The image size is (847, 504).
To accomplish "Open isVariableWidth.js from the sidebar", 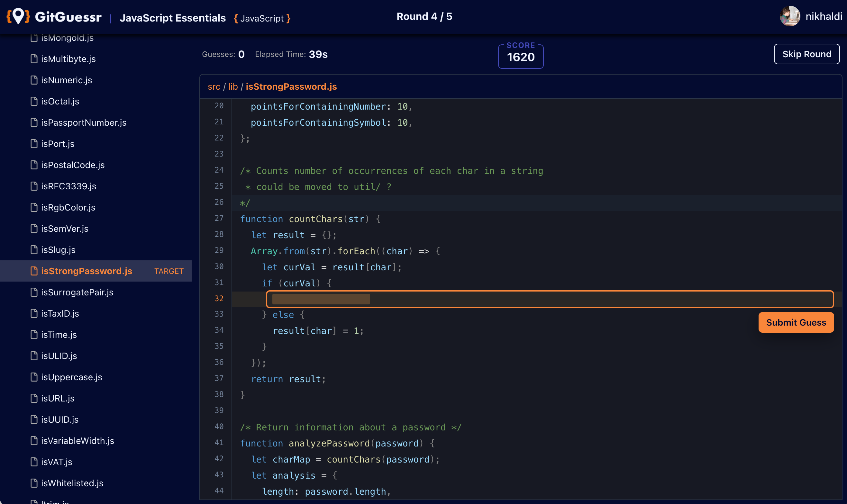I will point(77,441).
